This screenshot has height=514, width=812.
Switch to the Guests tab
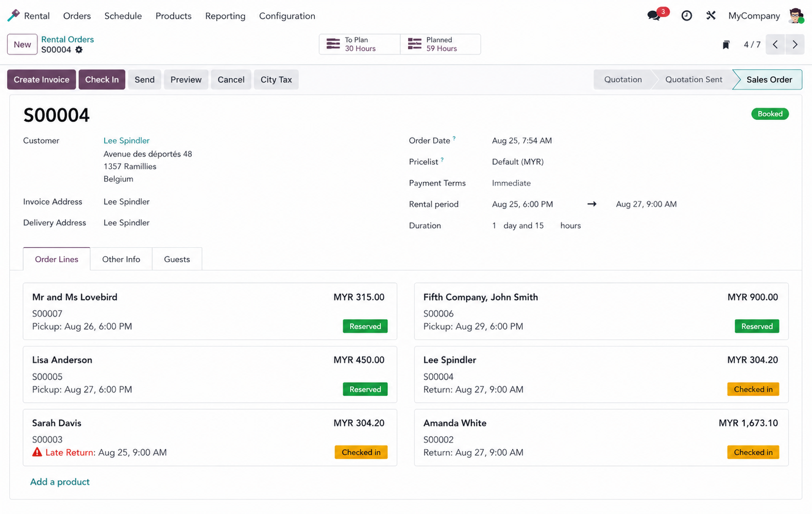pos(177,259)
